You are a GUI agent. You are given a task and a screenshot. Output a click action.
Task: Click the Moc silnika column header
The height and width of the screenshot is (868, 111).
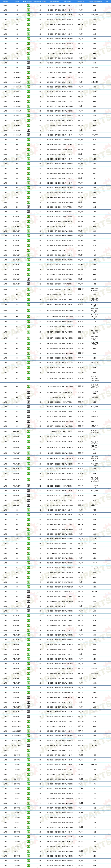pos(67,2)
